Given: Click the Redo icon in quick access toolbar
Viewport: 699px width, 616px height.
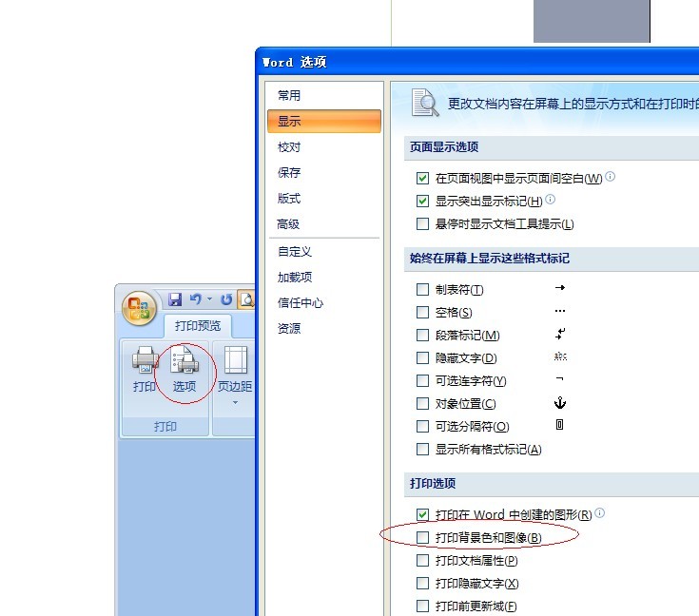Looking at the screenshot, I should (226, 299).
